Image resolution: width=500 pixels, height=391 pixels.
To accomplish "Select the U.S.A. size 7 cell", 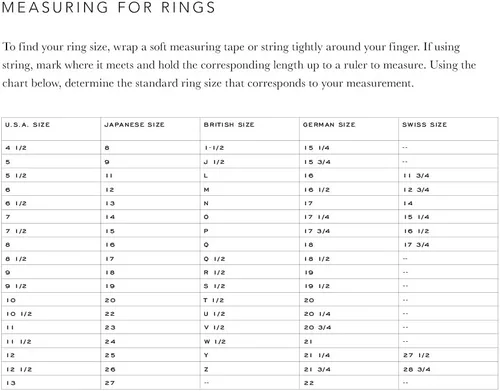I will [51, 217].
